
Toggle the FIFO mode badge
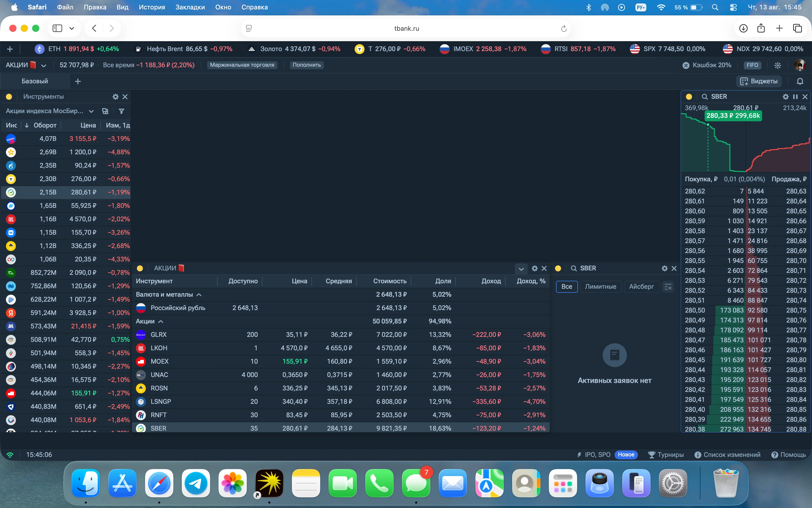(752, 65)
